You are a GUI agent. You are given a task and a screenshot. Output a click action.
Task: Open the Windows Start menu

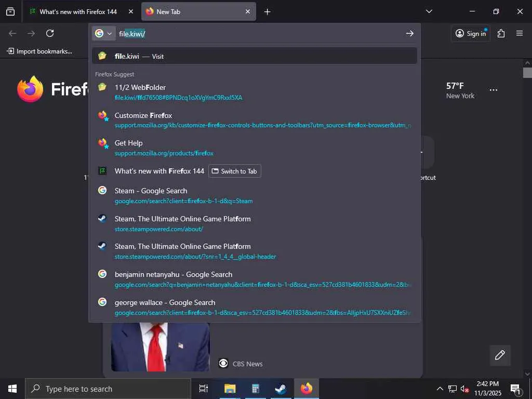(12, 389)
